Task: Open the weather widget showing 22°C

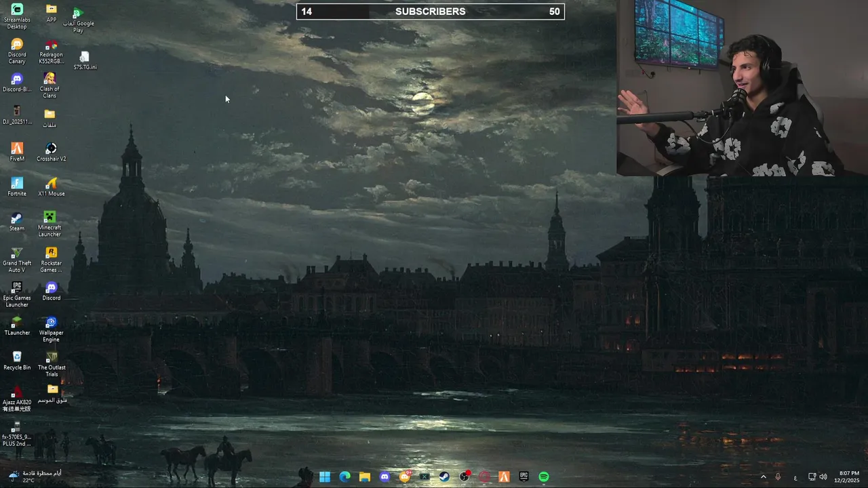Action: [34, 476]
